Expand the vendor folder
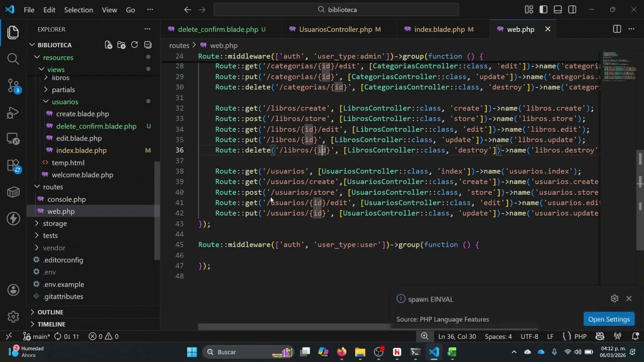The image size is (644, 362). click(x=94, y=248)
